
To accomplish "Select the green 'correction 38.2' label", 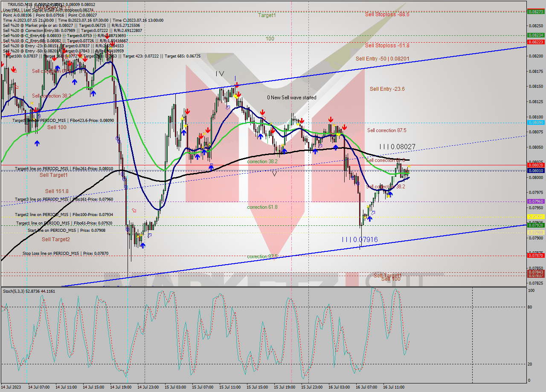I will 262,162.
